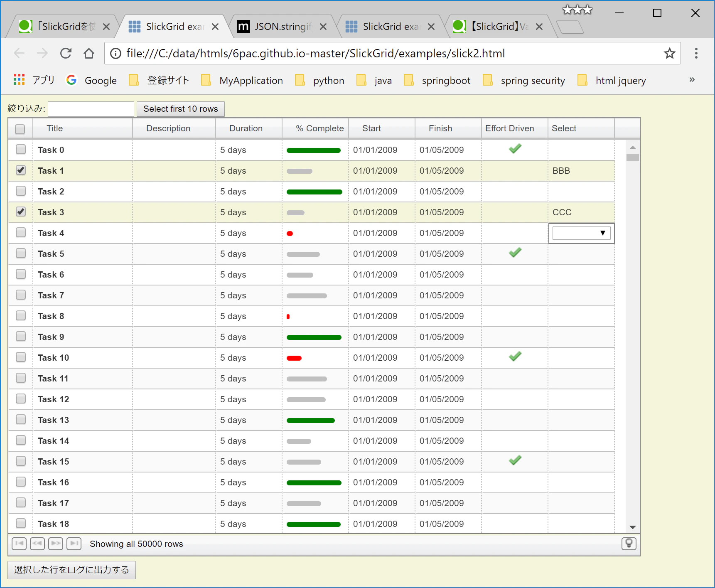715x588 pixels.
Task: Go to first page in grid pager
Action: (19, 544)
